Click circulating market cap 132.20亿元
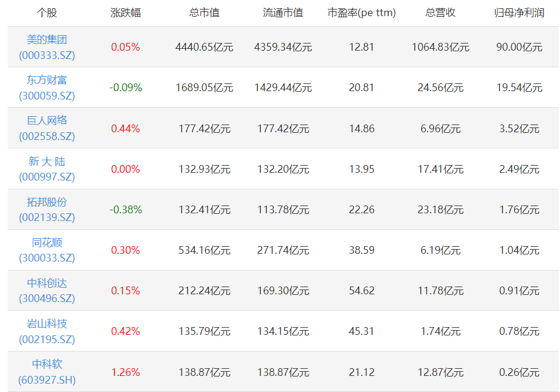Screen dimensions: 560x392 283,169
